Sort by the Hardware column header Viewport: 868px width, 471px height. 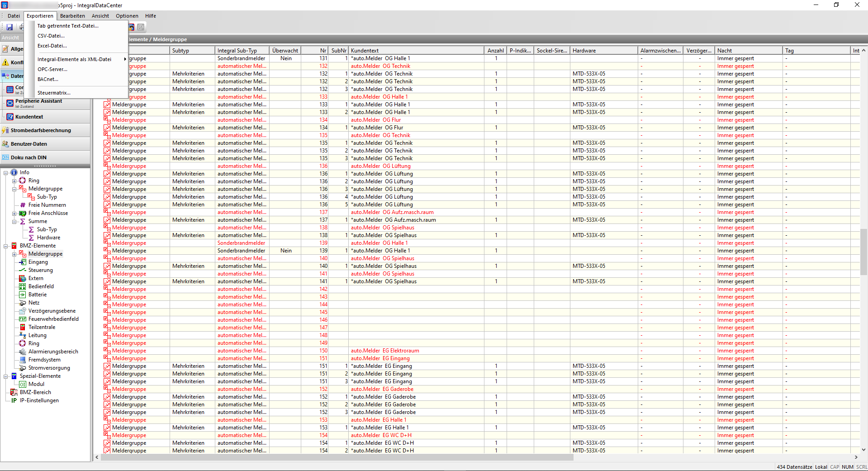pos(603,51)
